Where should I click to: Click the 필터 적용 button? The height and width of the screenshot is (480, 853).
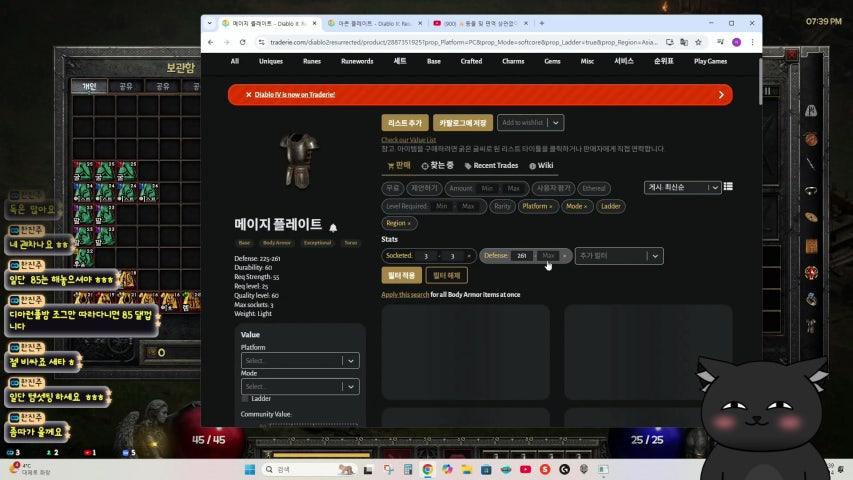click(x=401, y=275)
